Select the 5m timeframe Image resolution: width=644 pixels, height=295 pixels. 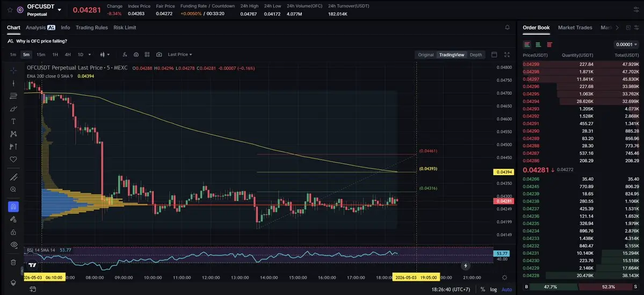[x=26, y=55]
